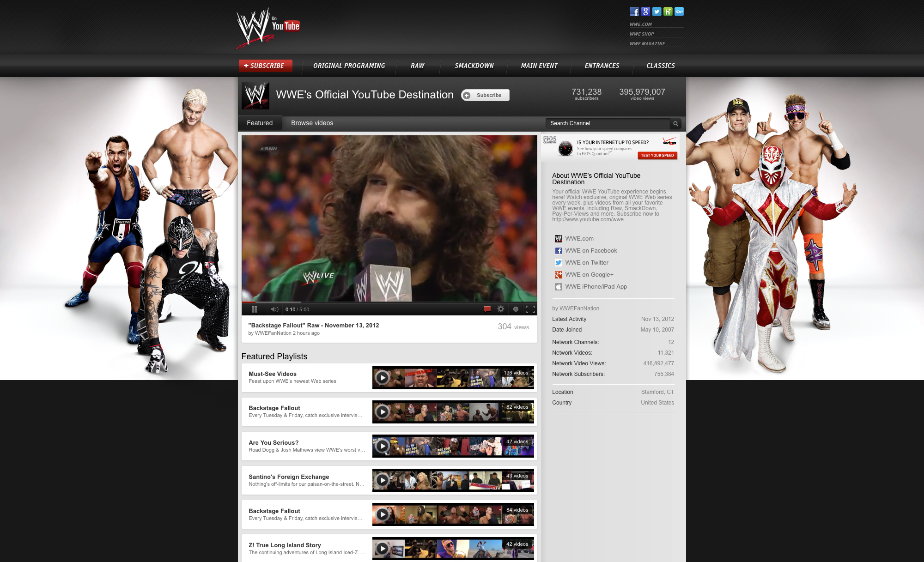Click the white Subscribe channel button
This screenshot has width=924, height=562.
[485, 95]
